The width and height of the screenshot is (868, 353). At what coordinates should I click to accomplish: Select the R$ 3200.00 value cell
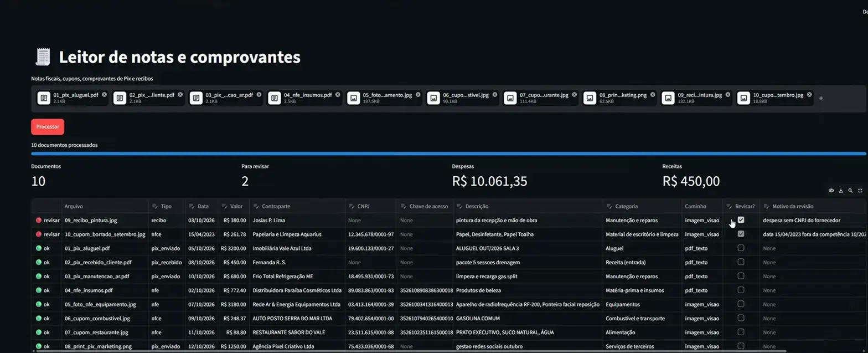click(234, 248)
